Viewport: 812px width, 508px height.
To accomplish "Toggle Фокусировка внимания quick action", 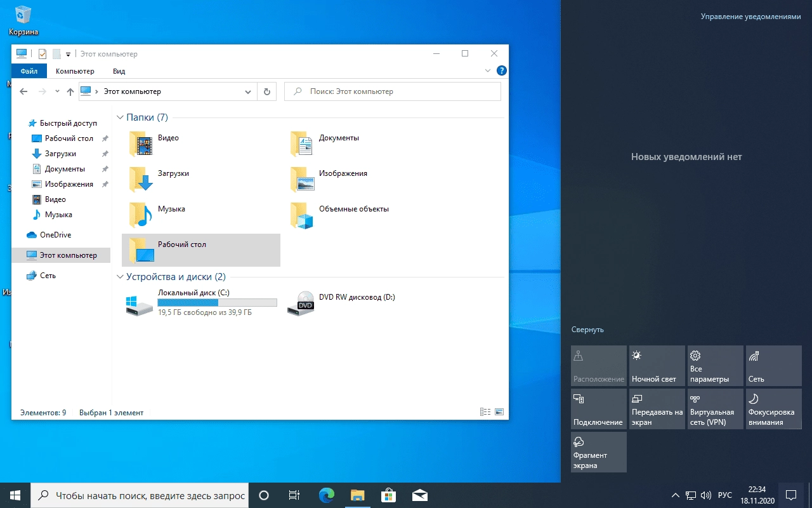I will (x=773, y=409).
